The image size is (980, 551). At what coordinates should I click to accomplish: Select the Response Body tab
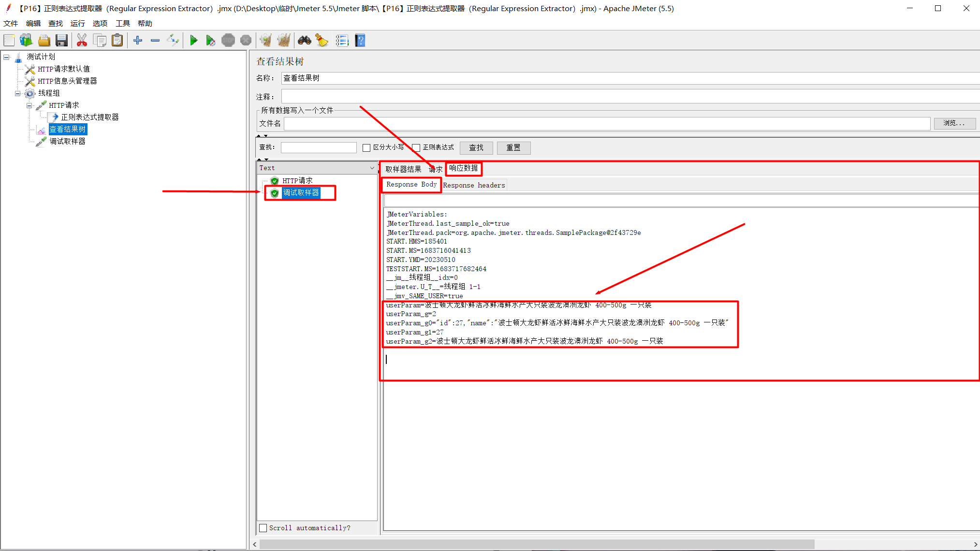click(x=411, y=185)
